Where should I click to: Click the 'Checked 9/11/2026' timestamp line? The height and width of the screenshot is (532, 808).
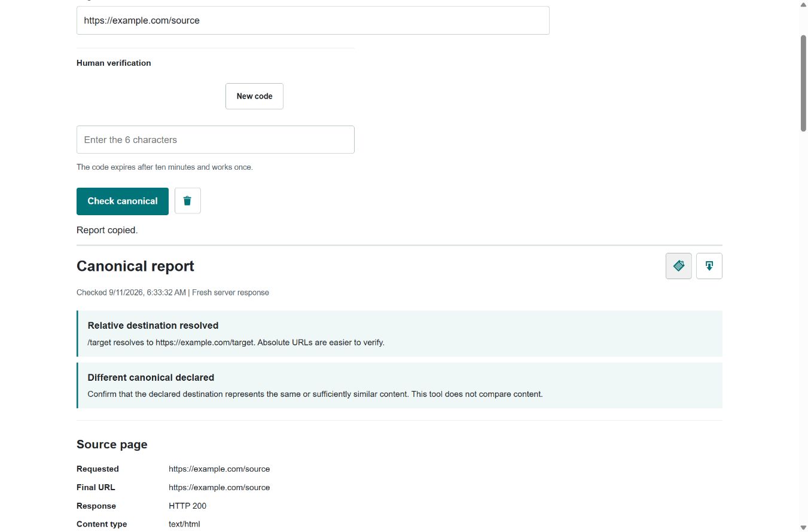(173, 293)
